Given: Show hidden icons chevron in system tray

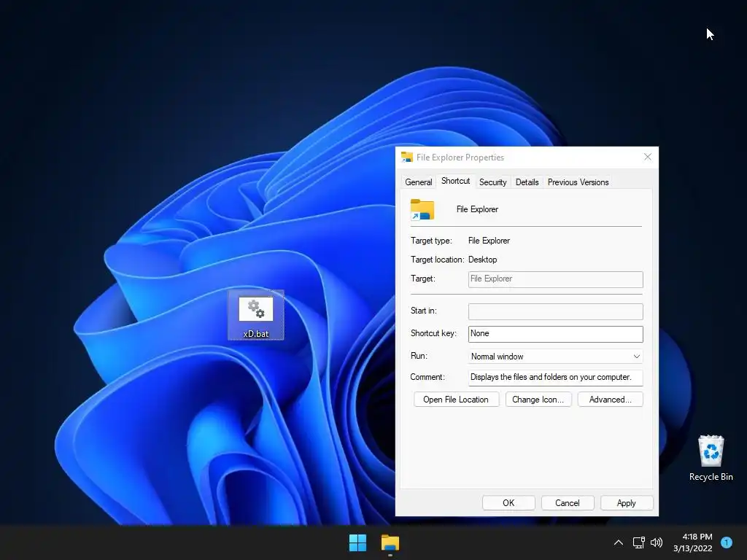Looking at the screenshot, I should (x=619, y=542).
